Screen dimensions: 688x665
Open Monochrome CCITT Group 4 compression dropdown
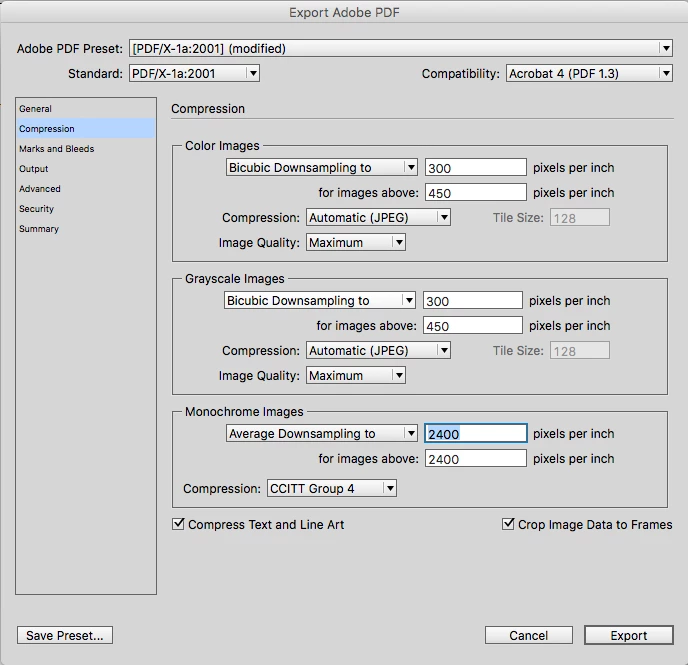332,488
